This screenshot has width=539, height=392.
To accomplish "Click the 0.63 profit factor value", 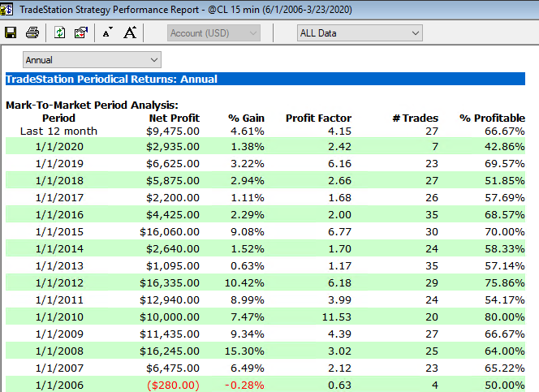I will [x=339, y=386].
